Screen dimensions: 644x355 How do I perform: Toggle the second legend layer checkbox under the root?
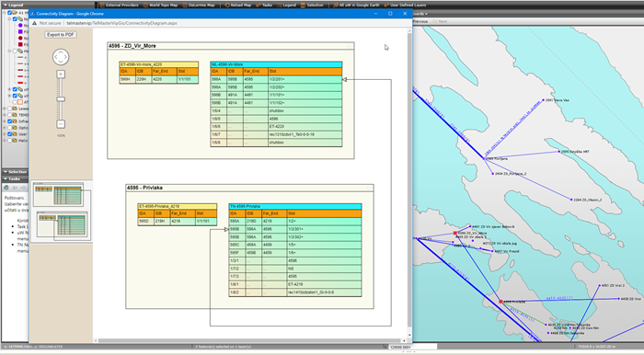coord(15,19)
